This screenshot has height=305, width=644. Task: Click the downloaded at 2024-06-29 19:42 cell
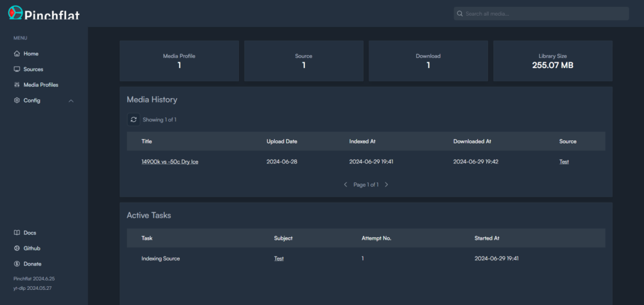pyautogui.click(x=475, y=162)
